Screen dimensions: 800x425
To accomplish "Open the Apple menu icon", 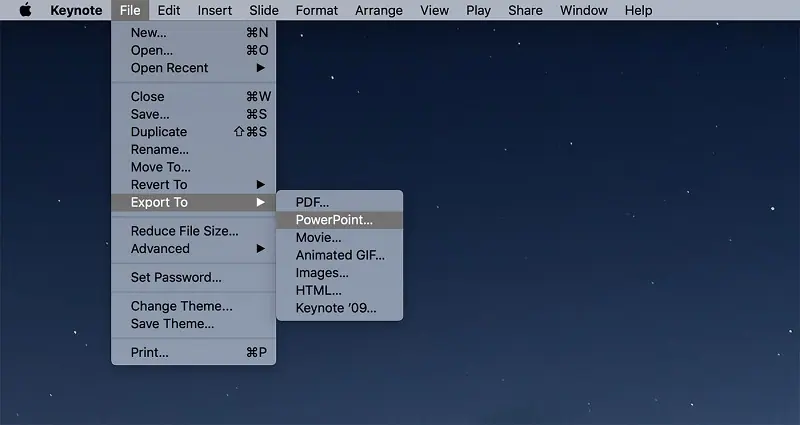I will coord(26,10).
